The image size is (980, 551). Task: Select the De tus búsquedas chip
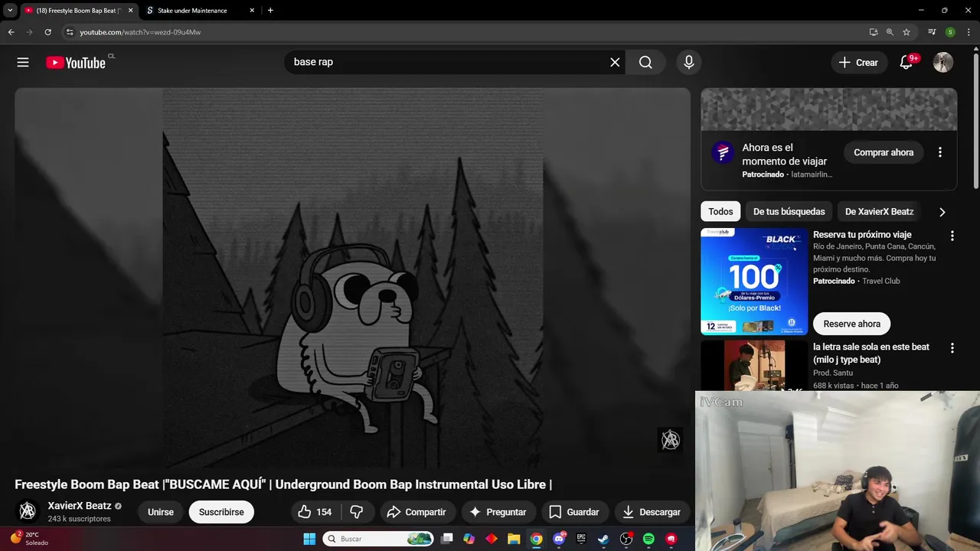(789, 212)
